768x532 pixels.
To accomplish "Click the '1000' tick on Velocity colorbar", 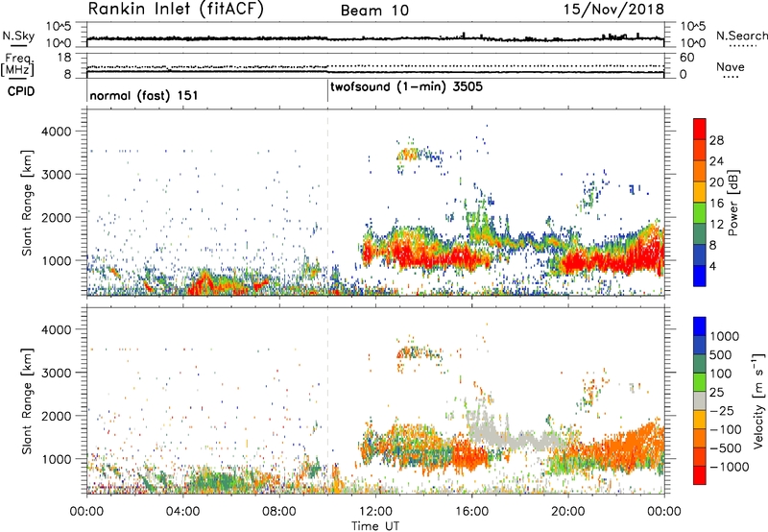I will coord(724,336).
